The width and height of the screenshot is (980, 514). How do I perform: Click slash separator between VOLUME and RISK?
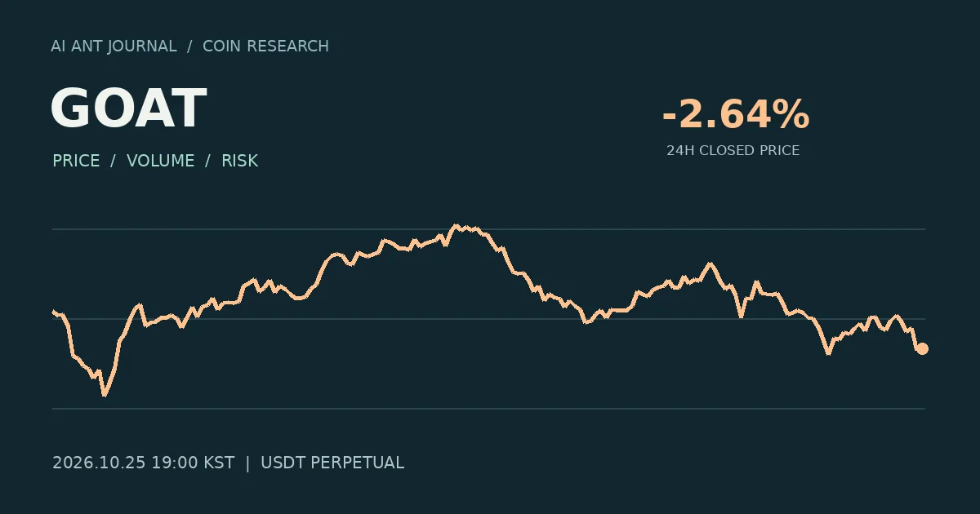click(208, 161)
